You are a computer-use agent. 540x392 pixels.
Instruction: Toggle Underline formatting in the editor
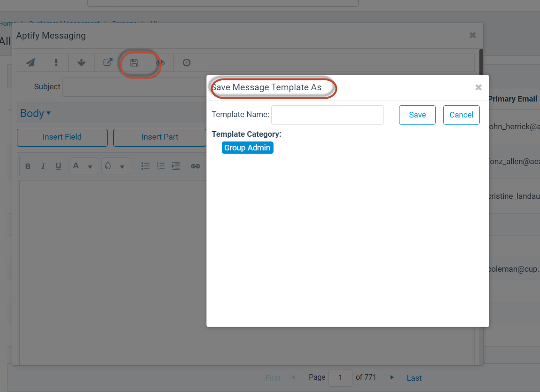tap(58, 166)
